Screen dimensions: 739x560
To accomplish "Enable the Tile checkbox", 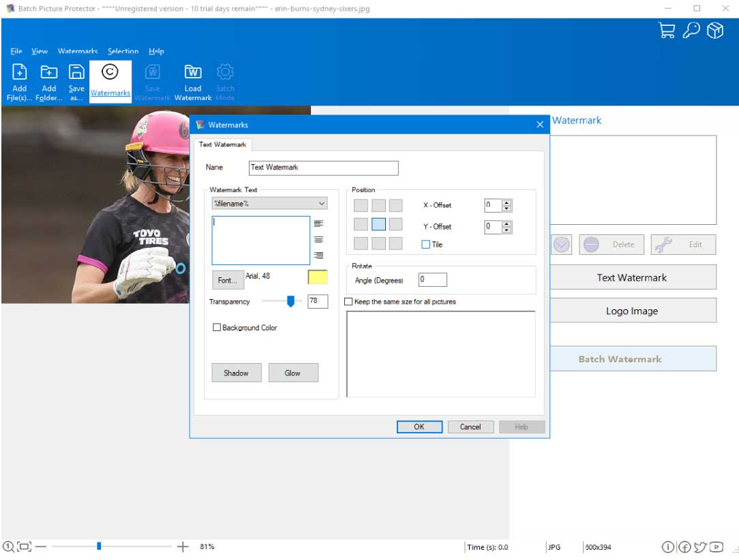I will pyautogui.click(x=426, y=245).
